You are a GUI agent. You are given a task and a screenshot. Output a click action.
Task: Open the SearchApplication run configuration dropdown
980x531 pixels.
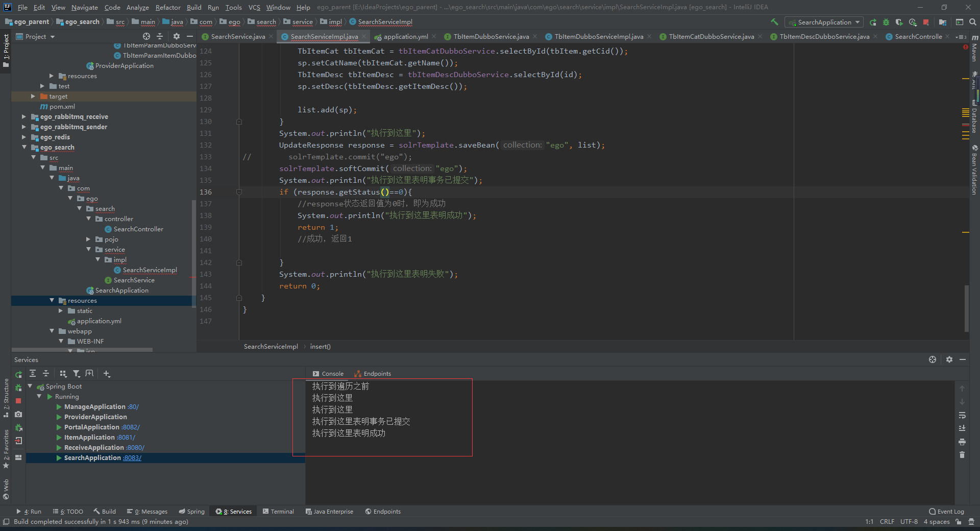tap(824, 22)
